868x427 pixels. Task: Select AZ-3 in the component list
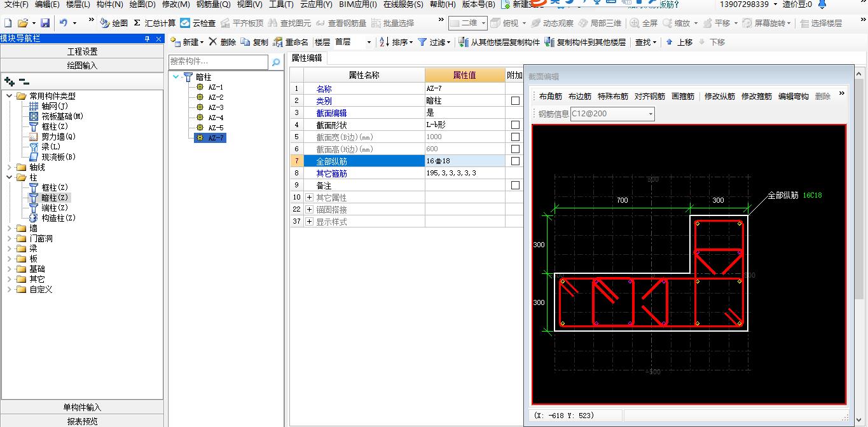pyautogui.click(x=216, y=107)
